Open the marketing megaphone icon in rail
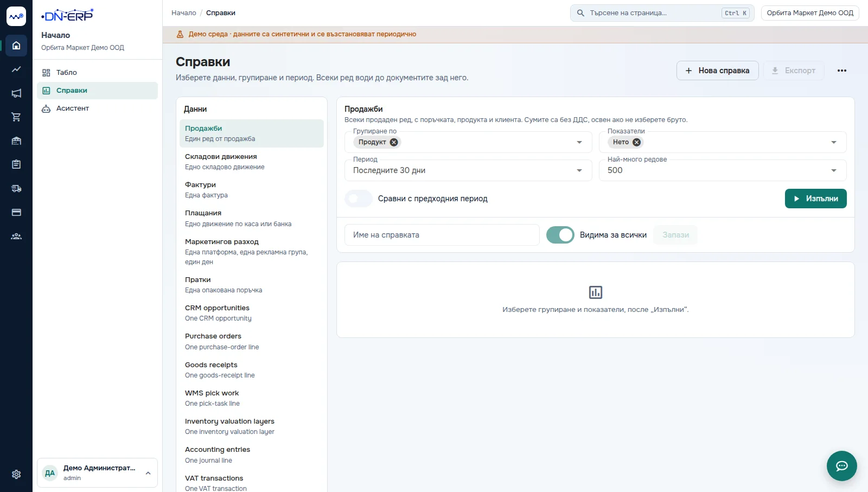The width and height of the screenshot is (868, 492). [16, 93]
